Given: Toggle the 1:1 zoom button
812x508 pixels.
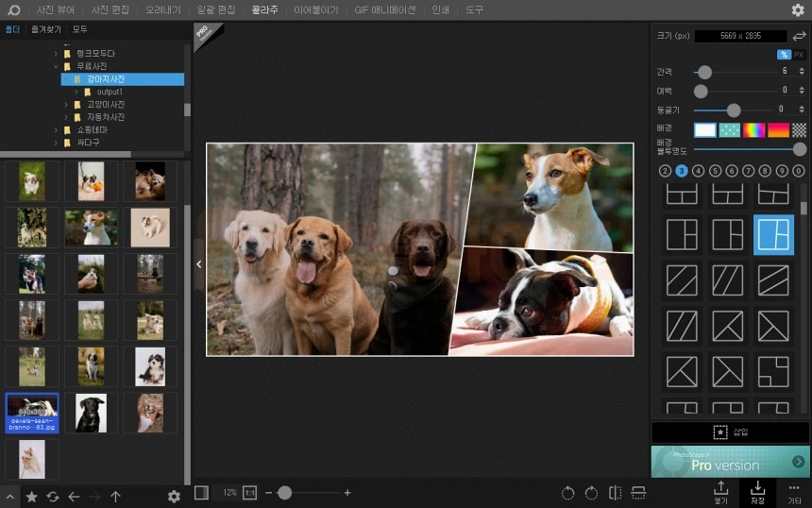Looking at the screenshot, I should point(249,493).
